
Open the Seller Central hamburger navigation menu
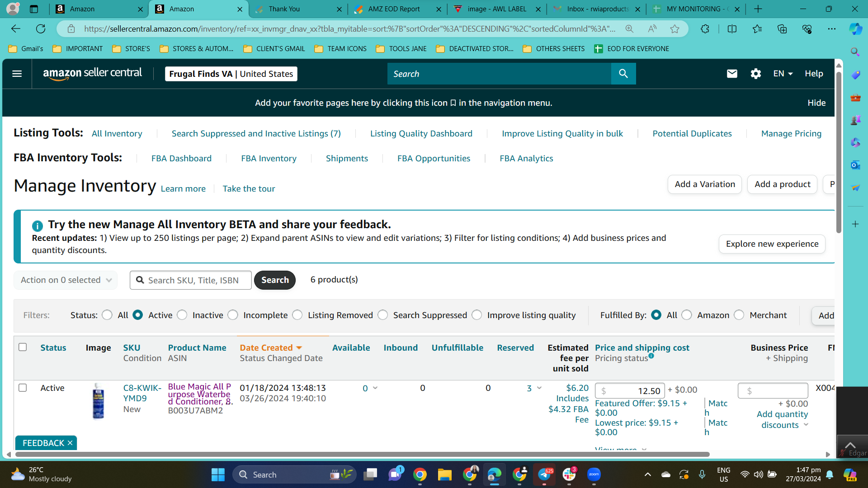click(x=17, y=74)
